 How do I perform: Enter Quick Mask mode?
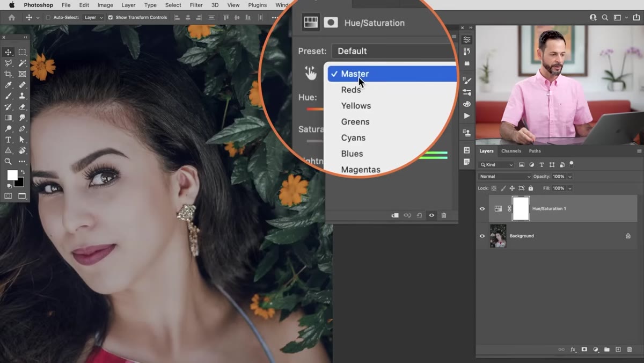click(x=9, y=196)
